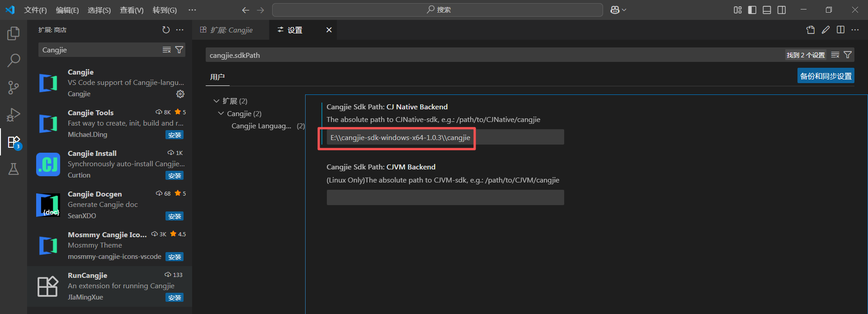
Task: Open the Cangjie Tools extension title
Action: [x=90, y=112]
